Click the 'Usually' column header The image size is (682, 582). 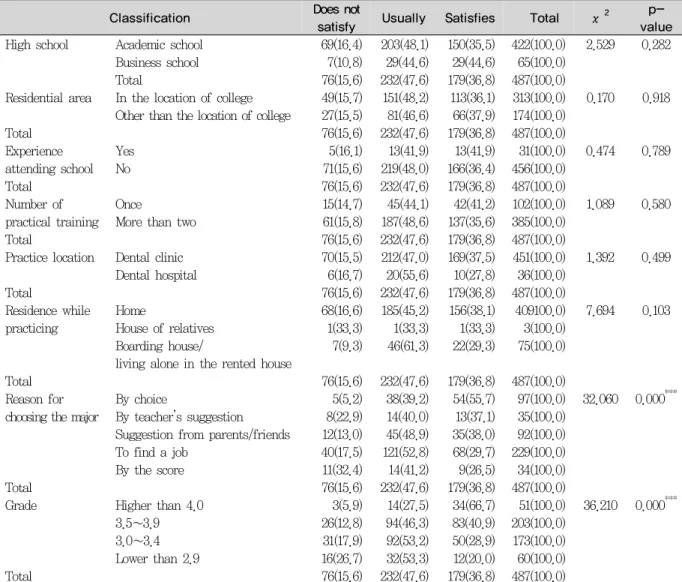click(403, 18)
